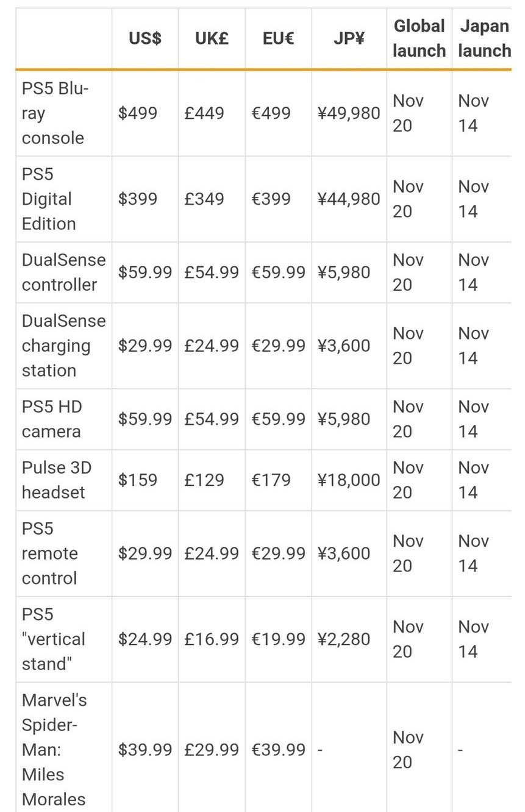
Task: Select the DualSense controller row label
Action: coord(63,272)
